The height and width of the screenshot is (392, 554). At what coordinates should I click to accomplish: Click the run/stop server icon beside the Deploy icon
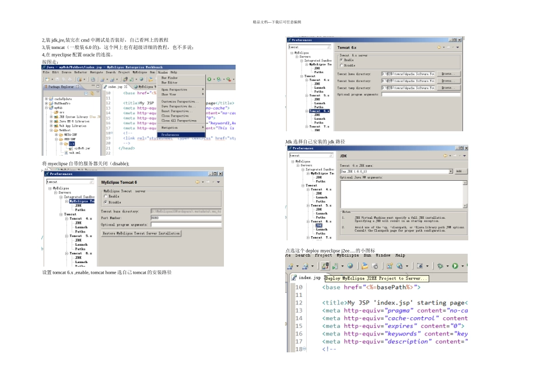[335, 266]
